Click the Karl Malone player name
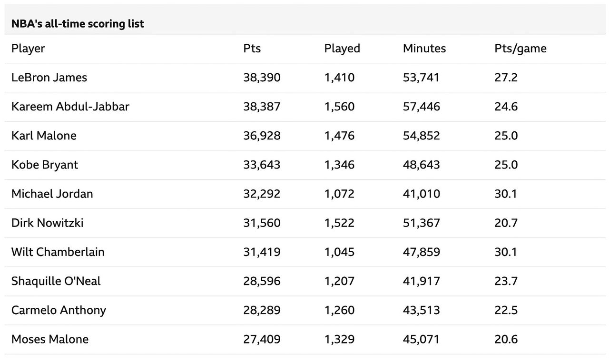 44,136
